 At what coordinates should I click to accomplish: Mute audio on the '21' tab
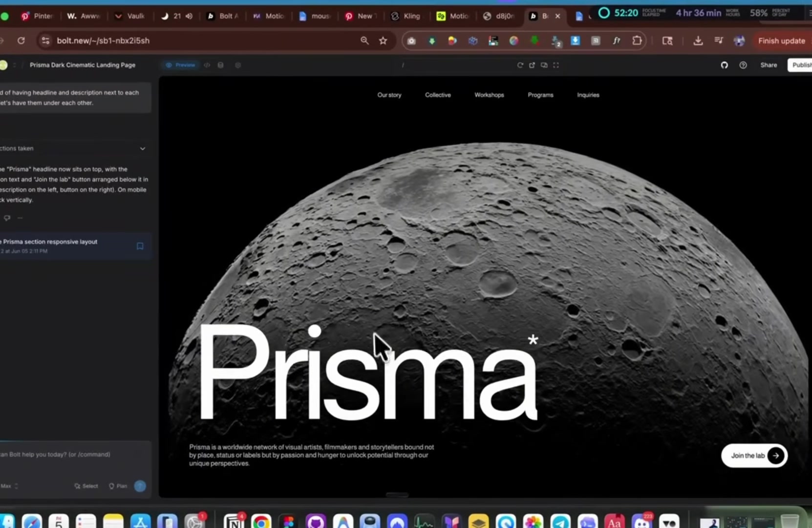[189, 16]
